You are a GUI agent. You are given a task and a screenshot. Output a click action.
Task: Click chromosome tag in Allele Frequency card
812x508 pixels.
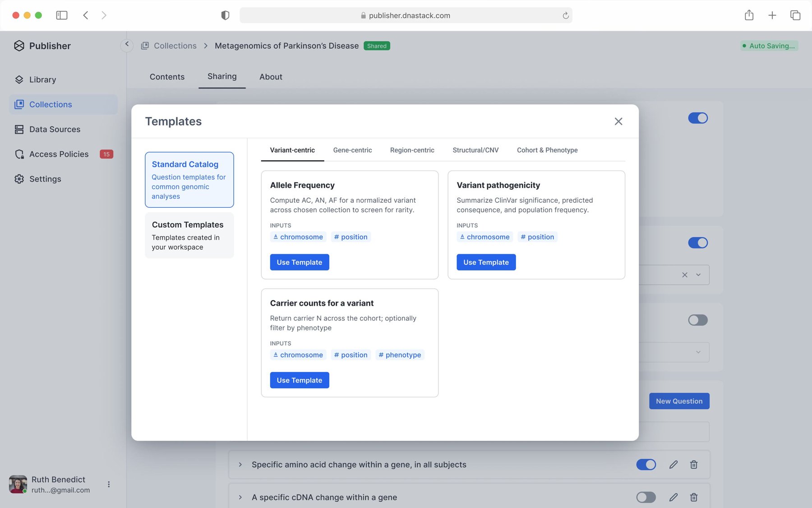tap(298, 237)
